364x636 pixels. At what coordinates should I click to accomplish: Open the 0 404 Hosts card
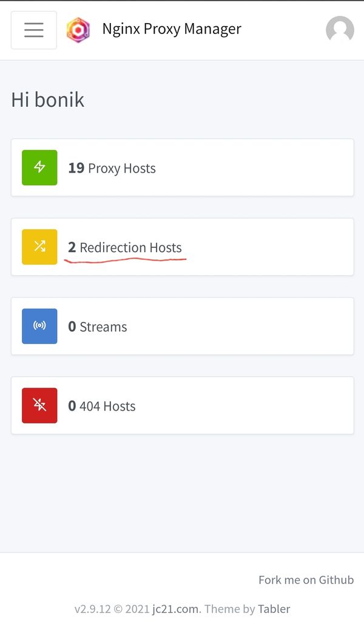coord(182,405)
